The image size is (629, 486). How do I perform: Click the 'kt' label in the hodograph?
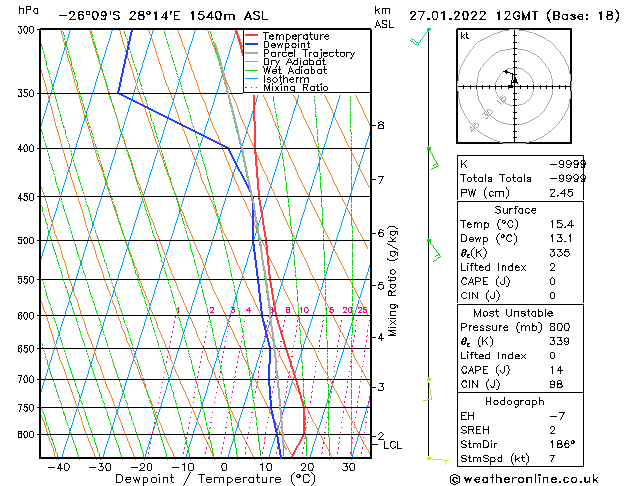pyautogui.click(x=465, y=36)
